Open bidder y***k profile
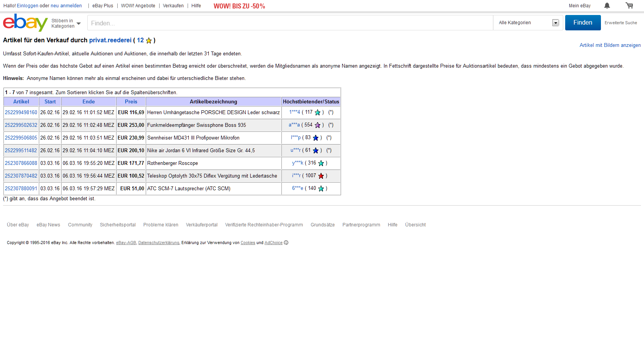Screen dimensions: 644x349 click(298, 163)
